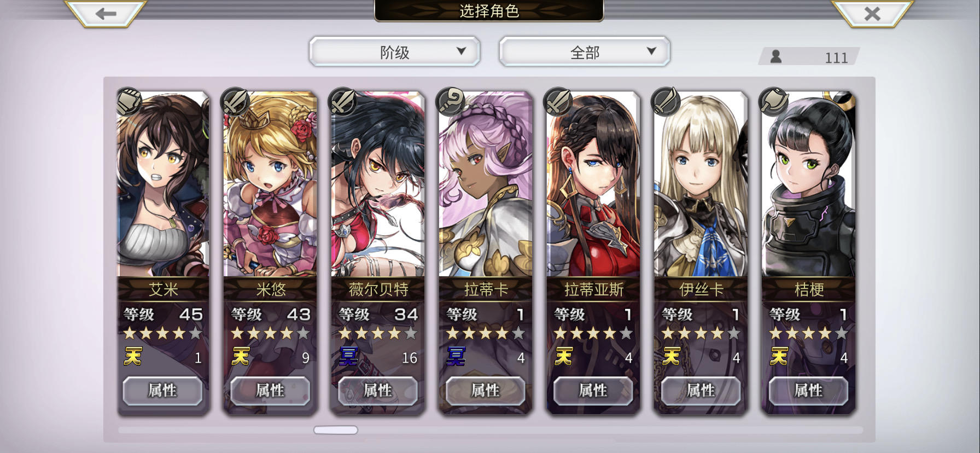Select character portrait of 米悠
980x453 pixels.
pos(270,184)
